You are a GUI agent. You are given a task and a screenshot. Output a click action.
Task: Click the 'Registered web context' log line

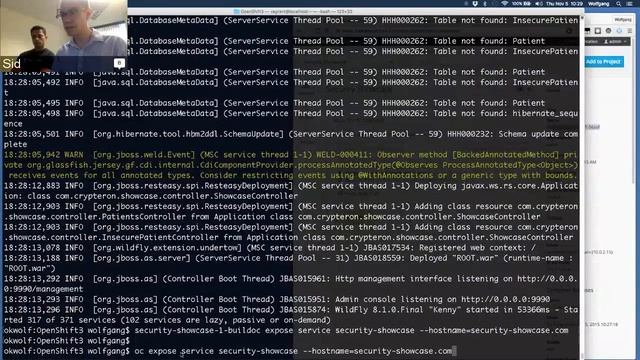pyautogui.click(x=270, y=248)
